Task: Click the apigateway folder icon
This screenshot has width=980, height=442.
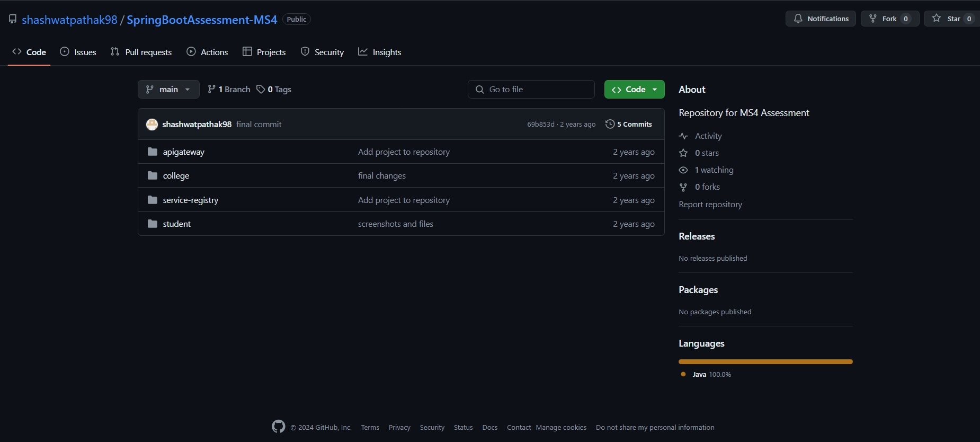Action: click(x=153, y=152)
